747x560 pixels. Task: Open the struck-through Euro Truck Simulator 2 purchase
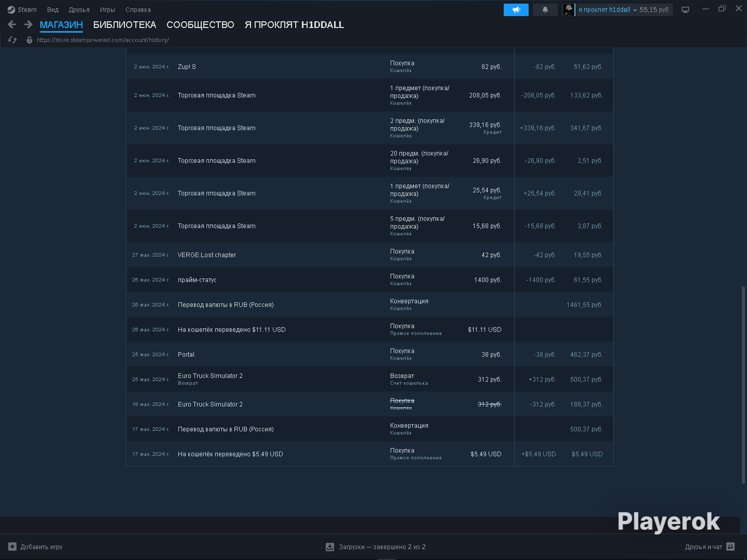click(370, 404)
